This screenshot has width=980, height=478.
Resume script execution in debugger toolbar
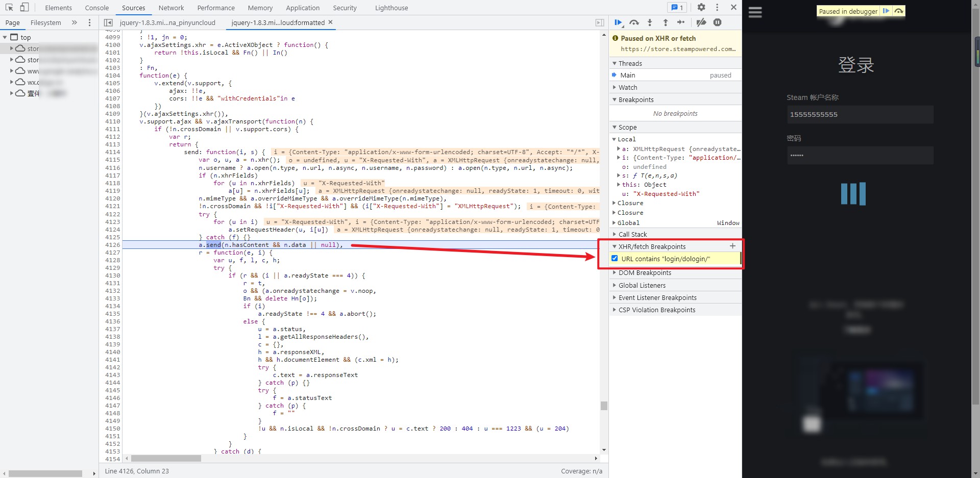pyautogui.click(x=618, y=22)
